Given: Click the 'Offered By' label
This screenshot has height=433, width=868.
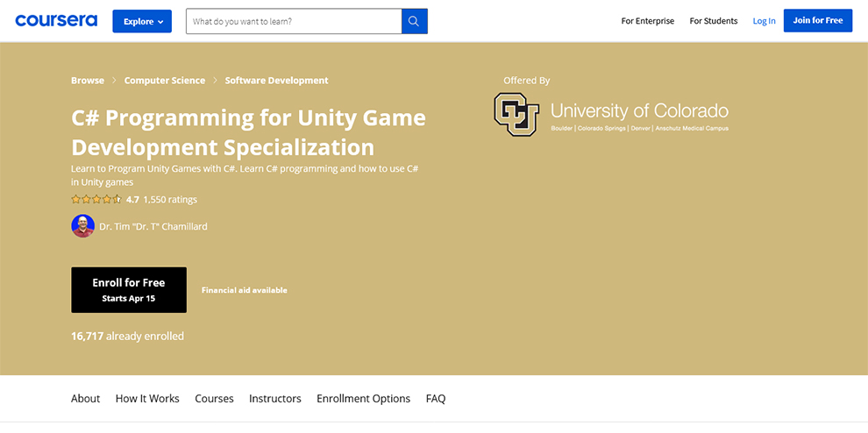Looking at the screenshot, I should pos(526,81).
